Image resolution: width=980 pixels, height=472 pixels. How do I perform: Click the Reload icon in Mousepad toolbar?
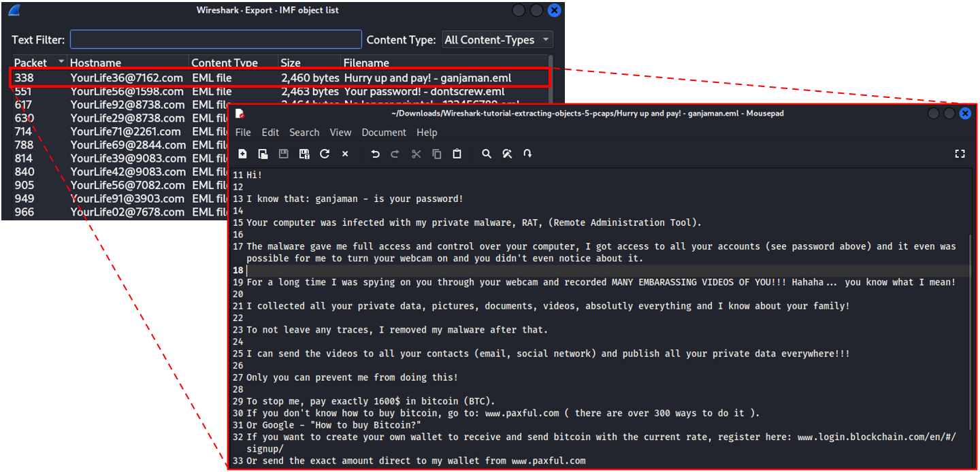coord(325,154)
